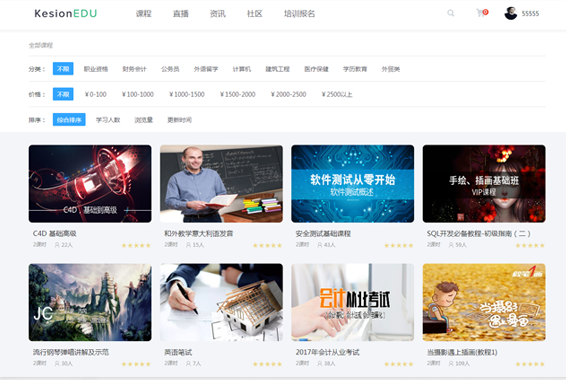Image resolution: width=566 pixels, height=380 pixels.
Task: Open the 流行钢琴弹唱讲解及示范 title
Action: pos(71,352)
